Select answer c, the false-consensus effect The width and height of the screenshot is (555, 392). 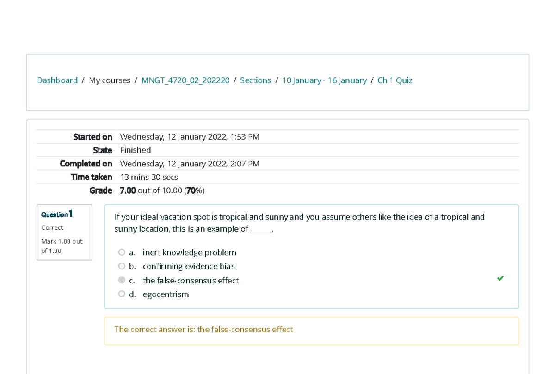(122, 280)
